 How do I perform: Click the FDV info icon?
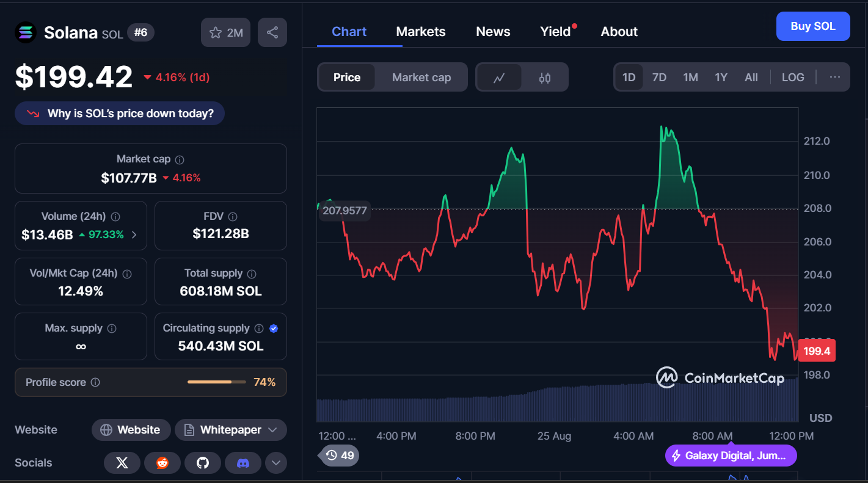232,216
